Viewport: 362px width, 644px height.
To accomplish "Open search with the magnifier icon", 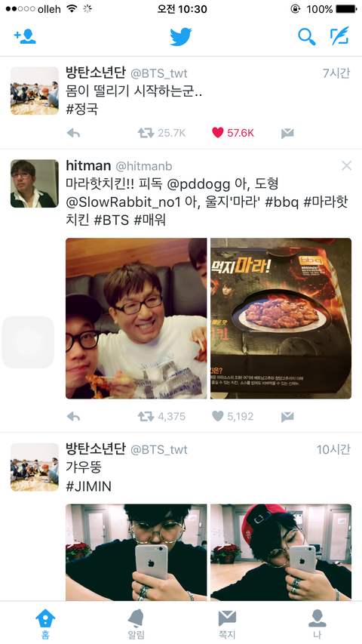I will [307, 36].
